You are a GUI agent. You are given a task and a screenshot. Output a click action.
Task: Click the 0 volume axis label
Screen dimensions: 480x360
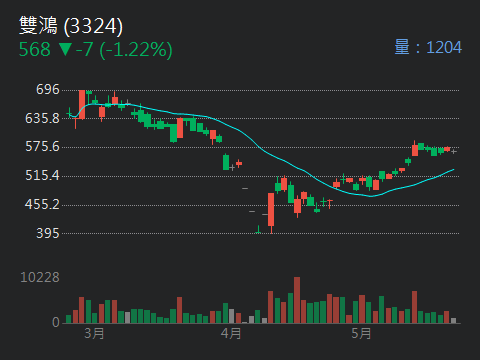(56, 322)
